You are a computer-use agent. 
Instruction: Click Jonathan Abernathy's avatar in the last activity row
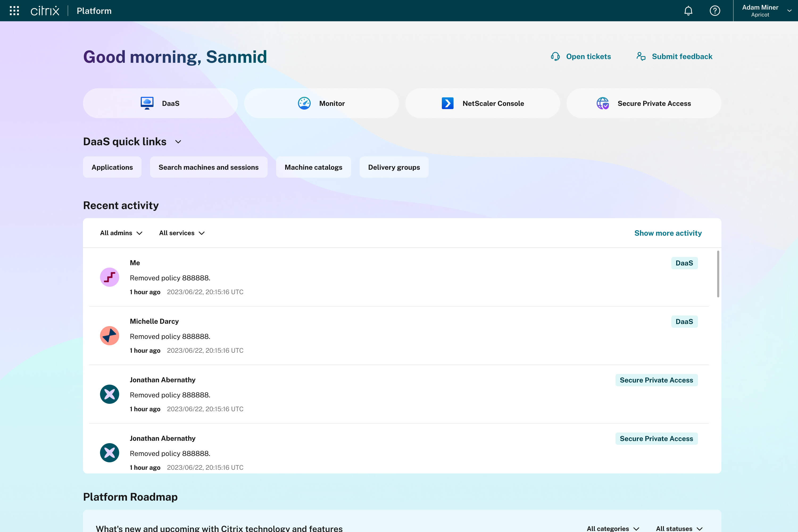pos(109,453)
